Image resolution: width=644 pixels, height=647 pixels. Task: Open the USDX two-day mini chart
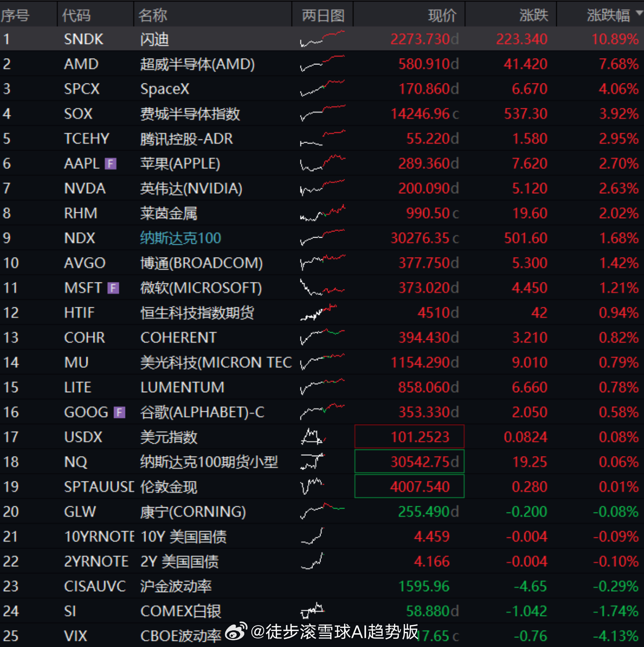(313, 437)
